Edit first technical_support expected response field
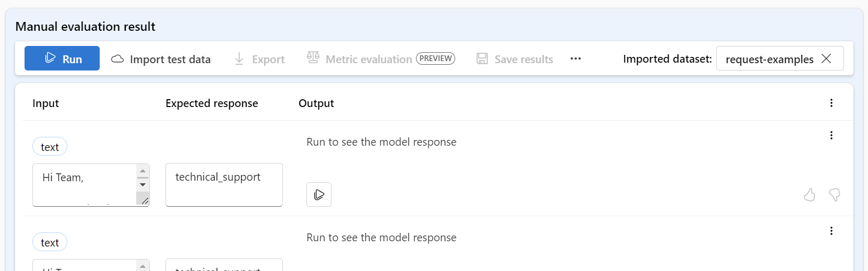 (x=224, y=184)
